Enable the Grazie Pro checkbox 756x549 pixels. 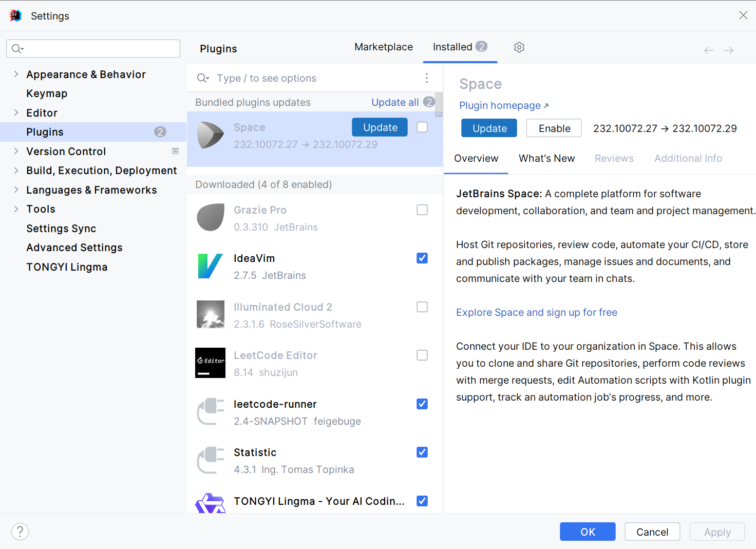tap(422, 210)
